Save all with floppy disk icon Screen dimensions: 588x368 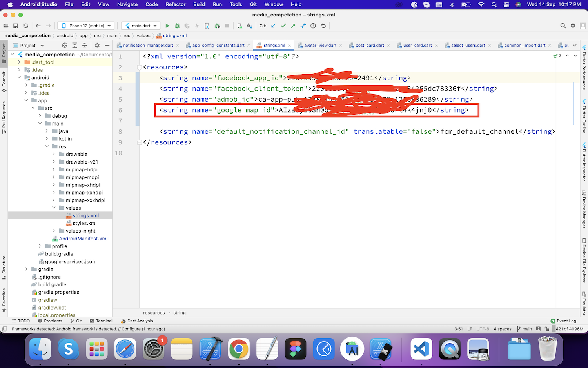click(16, 26)
